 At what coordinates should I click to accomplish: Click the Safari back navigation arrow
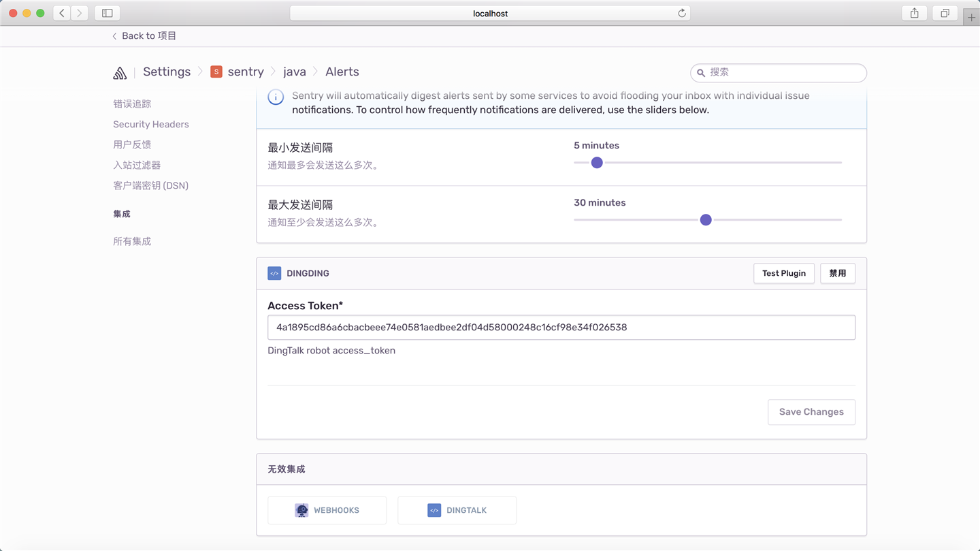point(62,13)
